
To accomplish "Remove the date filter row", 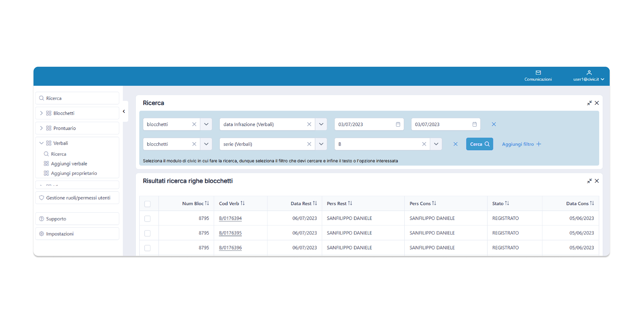I will point(494,124).
